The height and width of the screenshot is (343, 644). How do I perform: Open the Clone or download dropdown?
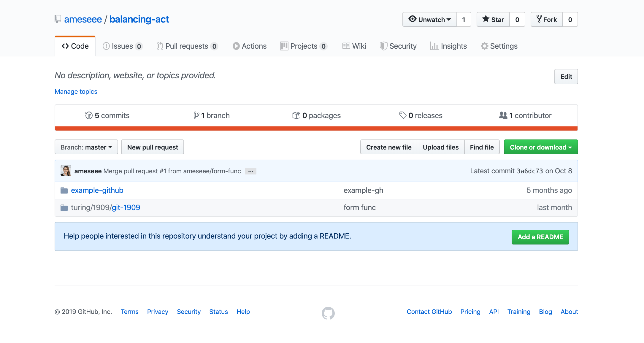pyautogui.click(x=540, y=147)
